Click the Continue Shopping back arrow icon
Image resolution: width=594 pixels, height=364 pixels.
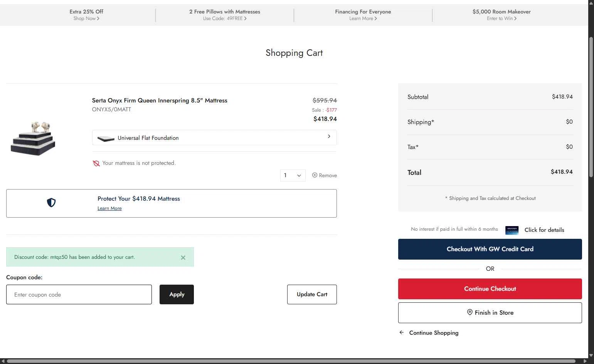[402, 332]
